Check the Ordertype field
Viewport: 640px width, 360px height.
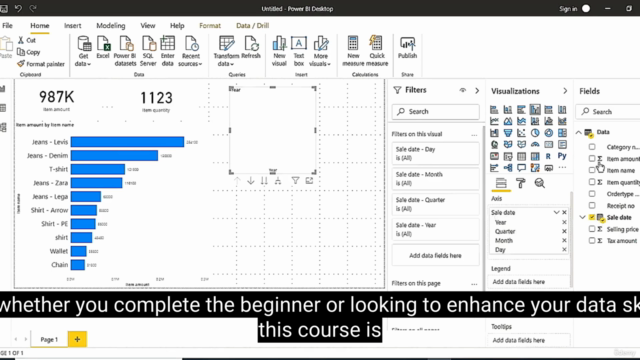592,194
